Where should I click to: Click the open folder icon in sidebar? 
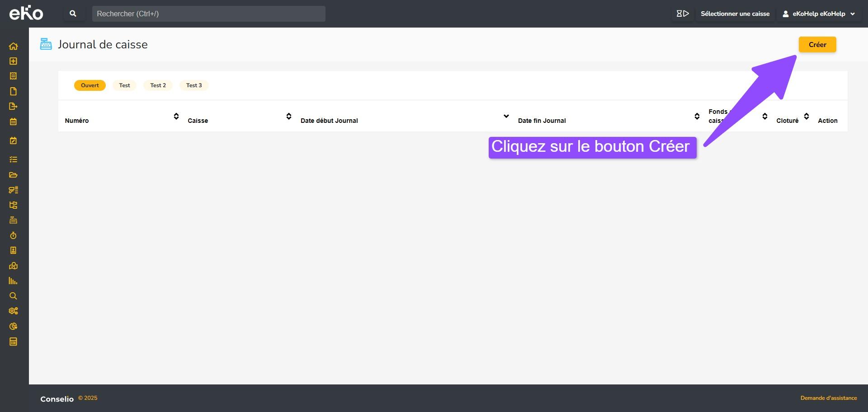(13, 175)
